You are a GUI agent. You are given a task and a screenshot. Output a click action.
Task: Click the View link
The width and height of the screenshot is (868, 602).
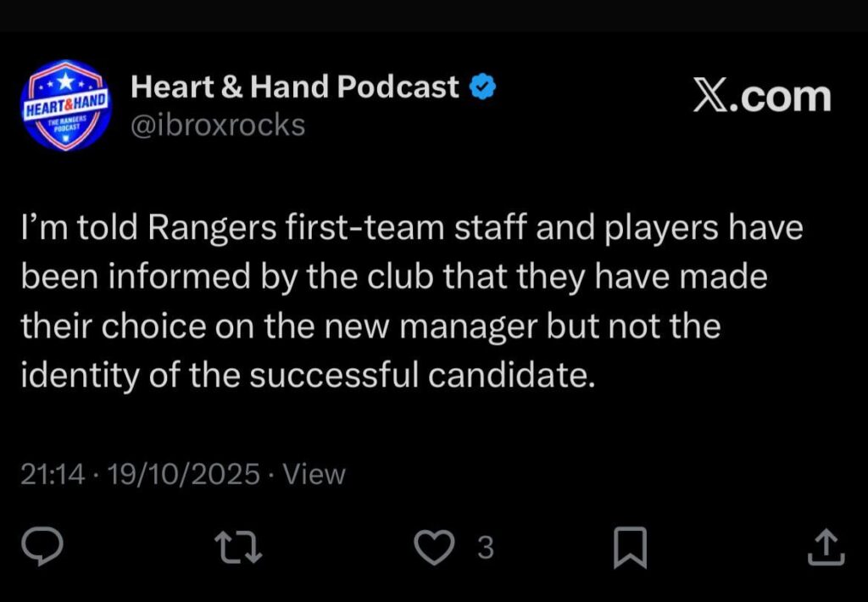(314, 474)
